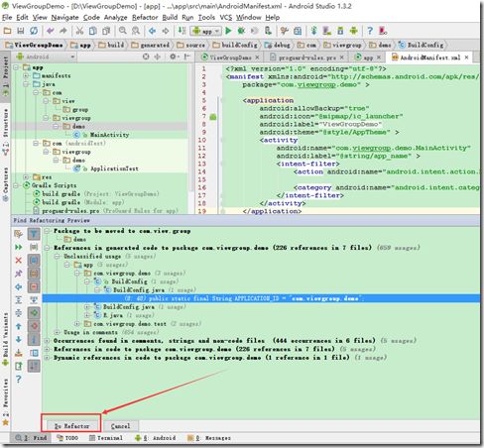
Task: Collapse the Gradle Scripts node
Action: point(16,185)
